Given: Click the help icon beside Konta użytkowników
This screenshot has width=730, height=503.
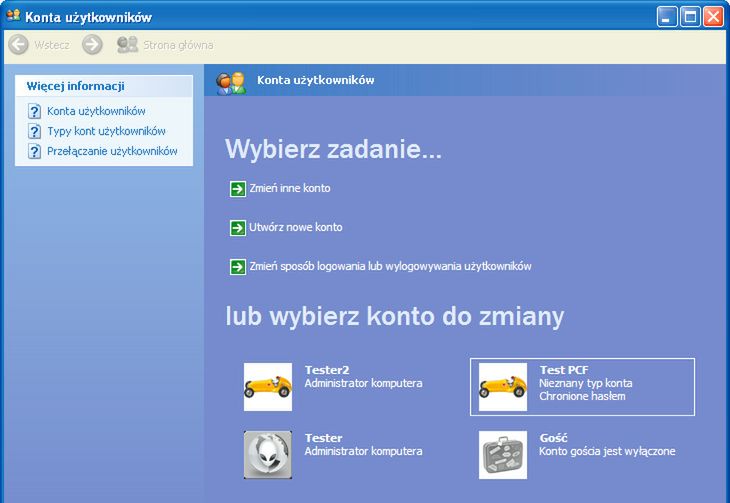Looking at the screenshot, I should coord(34,111).
